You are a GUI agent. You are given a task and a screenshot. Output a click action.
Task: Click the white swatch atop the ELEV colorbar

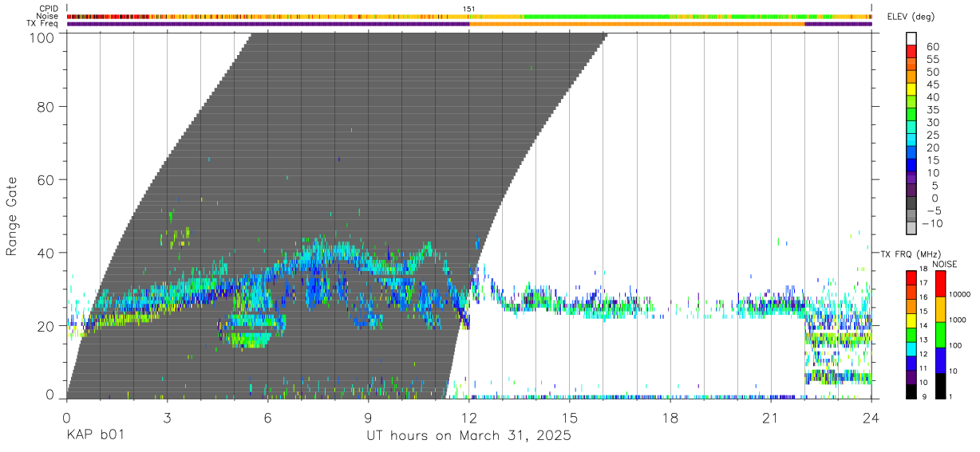[911, 38]
